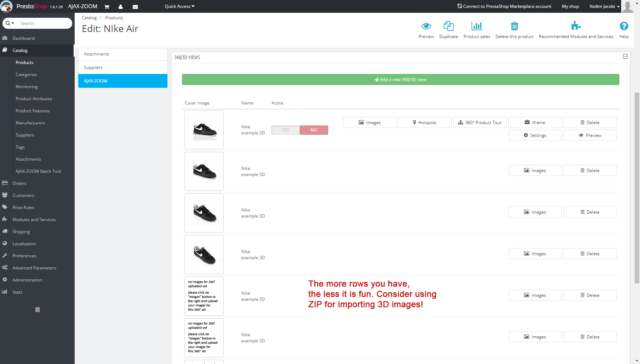The width and height of the screenshot is (640, 364).
Task: Focus the sidebar Search field
Action: 44,23
